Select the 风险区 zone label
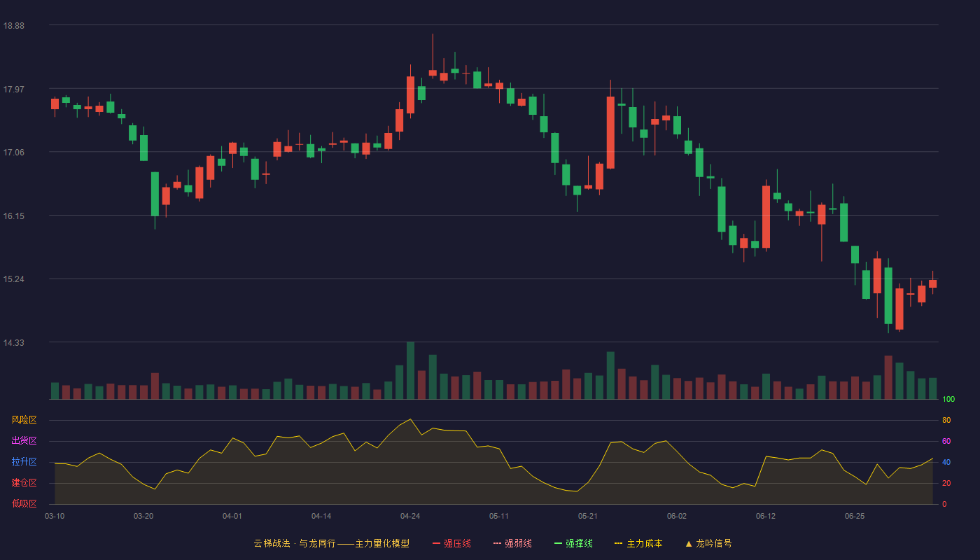 [24, 420]
